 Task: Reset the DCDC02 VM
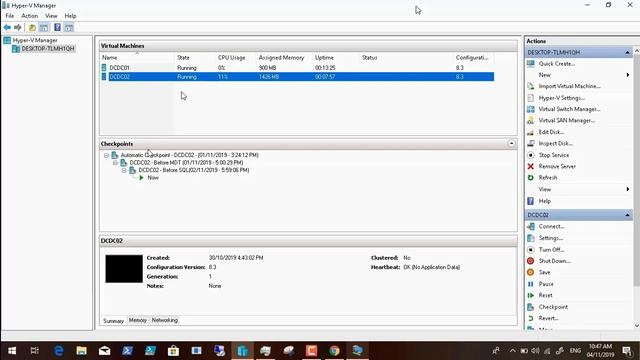pyautogui.click(x=545, y=295)
